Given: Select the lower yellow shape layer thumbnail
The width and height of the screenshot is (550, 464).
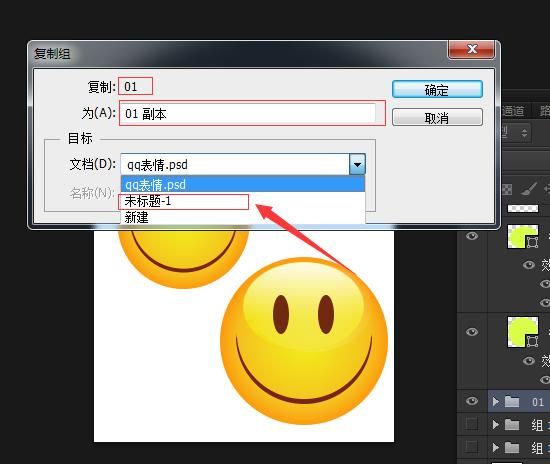Looking at the screenshot, I should 523,332.
